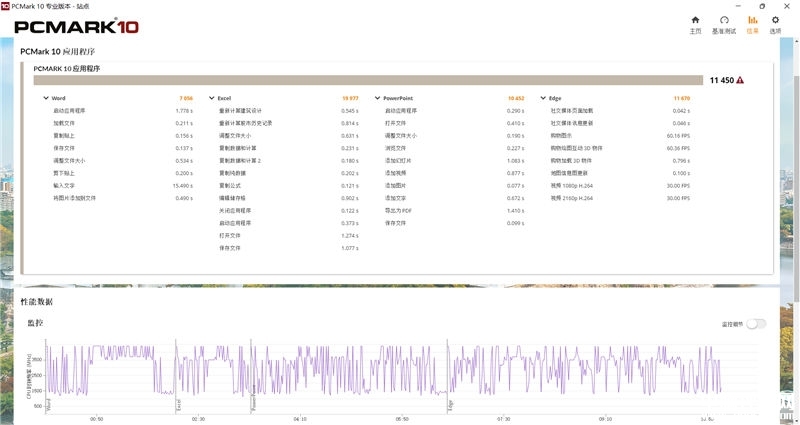Select the Word value 0.490 s
The height and width of the screenshot is (425, 800).
(x=184, y=198)
